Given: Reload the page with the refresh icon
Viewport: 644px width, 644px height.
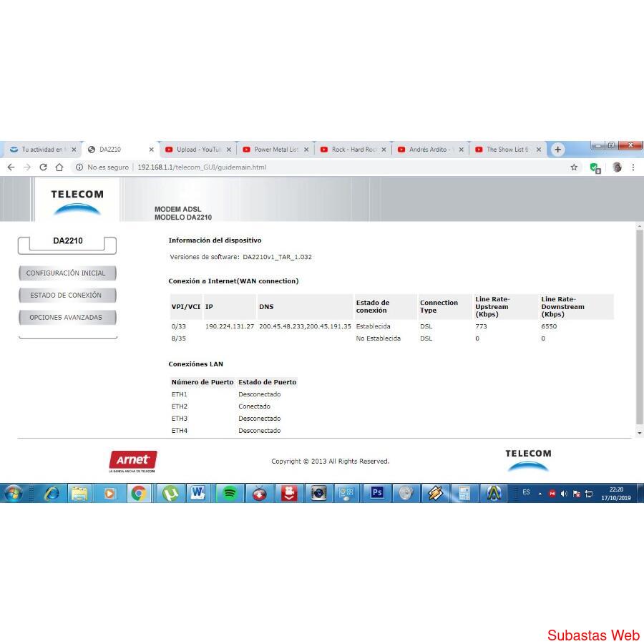Looking at the screenshot, I should click(44, 167).
